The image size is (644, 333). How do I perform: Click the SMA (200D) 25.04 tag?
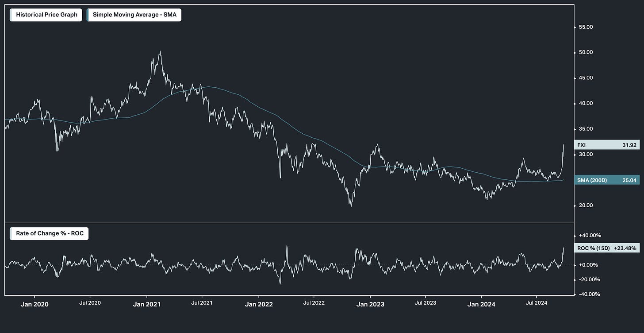click(607, 180)
